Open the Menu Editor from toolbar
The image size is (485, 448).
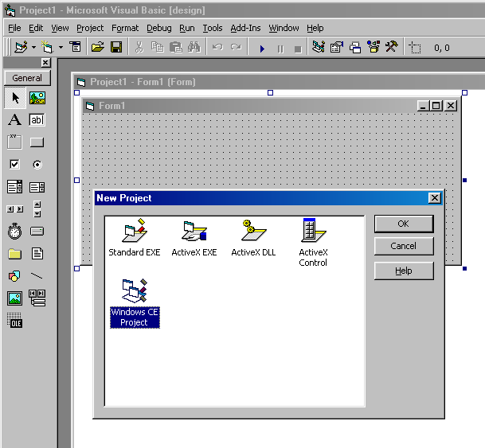pyautogui.click(x=75, y=47)
